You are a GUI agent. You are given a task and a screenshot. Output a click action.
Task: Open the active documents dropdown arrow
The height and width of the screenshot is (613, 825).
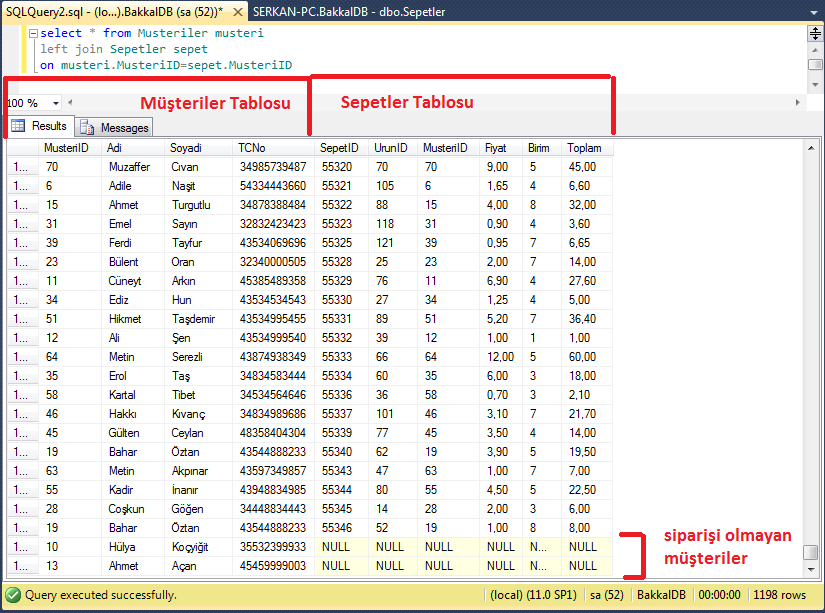pos(814,12)
